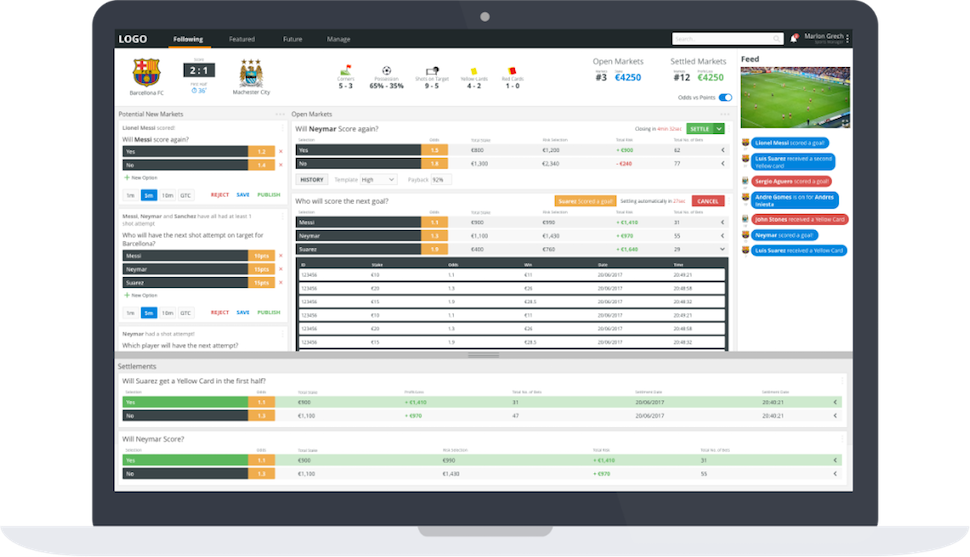Remove the Messi 10pts option

coord(281,256)
